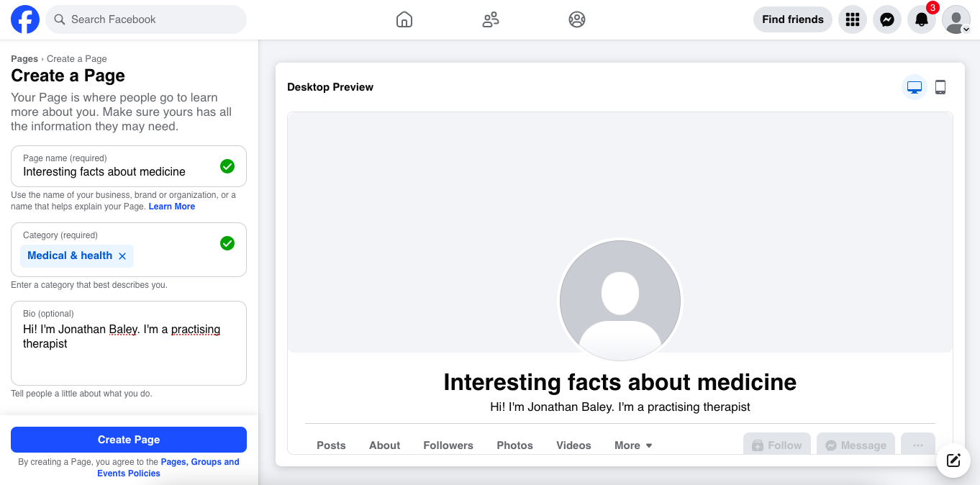The height and width of the screenshot is (485, 980).
Task: Click into the Bio text area
Action: coord(129,343)
